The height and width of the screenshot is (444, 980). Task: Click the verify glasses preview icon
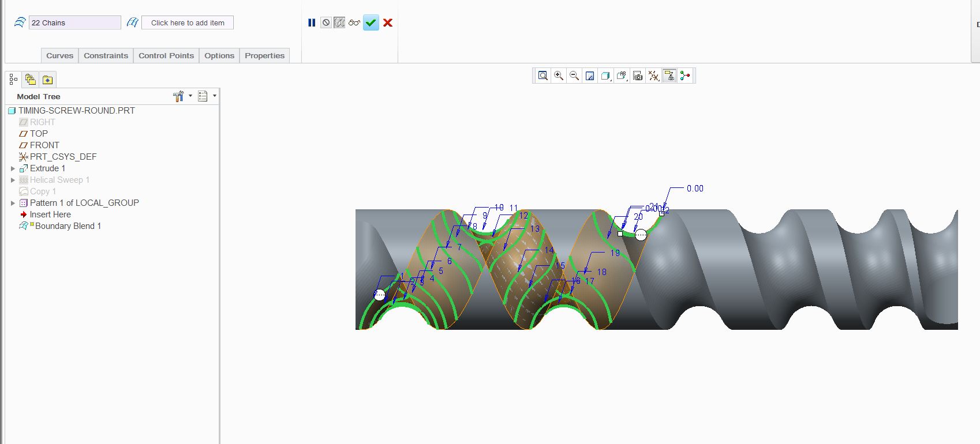pyautogui.click(x=354, y=22)
